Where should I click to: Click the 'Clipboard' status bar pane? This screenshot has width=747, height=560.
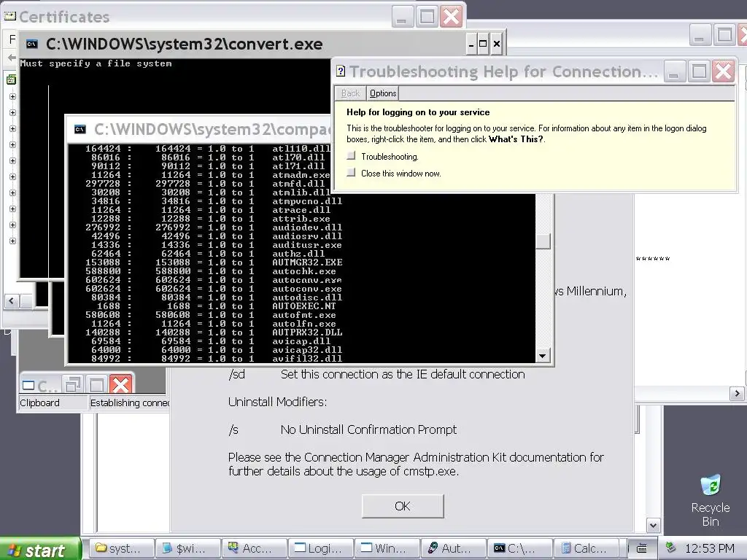click(53, 402)
